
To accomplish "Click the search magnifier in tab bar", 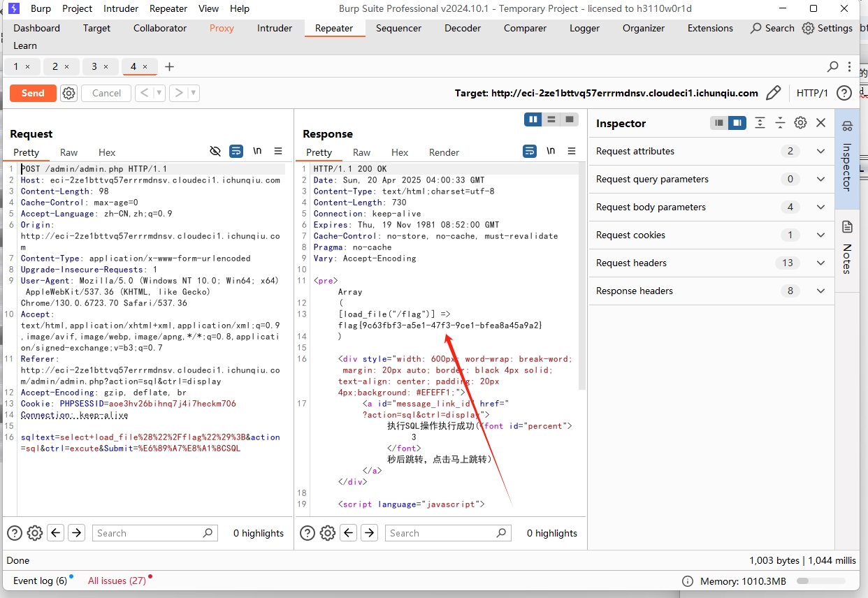I will pyautogui.click(x=832, y=66).
